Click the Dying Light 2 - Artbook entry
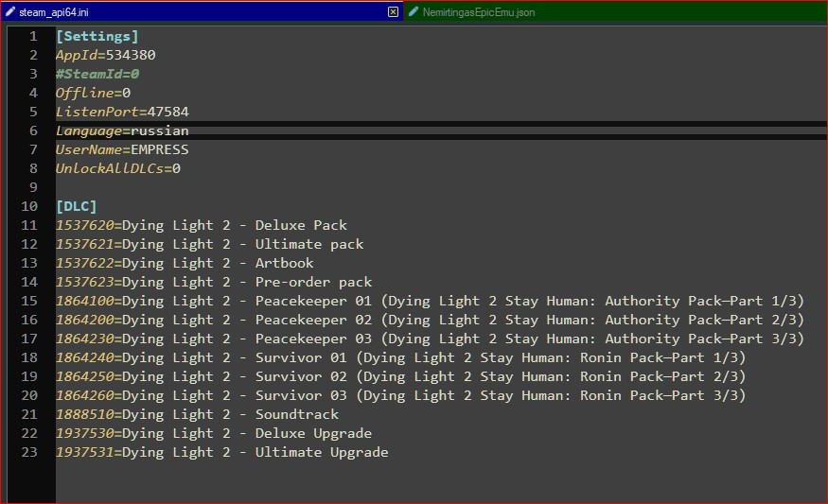 point(218,263)
